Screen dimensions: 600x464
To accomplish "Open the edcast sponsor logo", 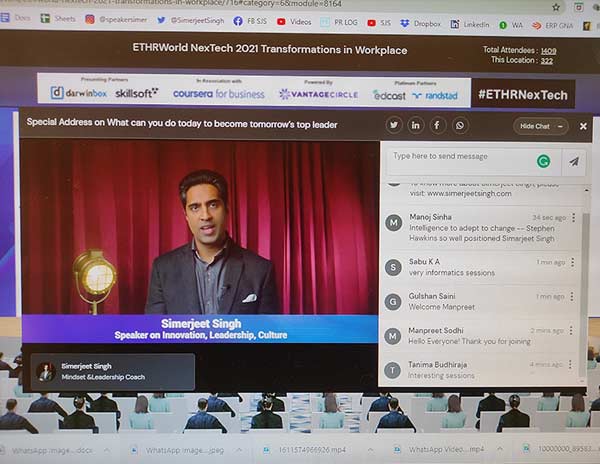I will (x=389, y=95).
